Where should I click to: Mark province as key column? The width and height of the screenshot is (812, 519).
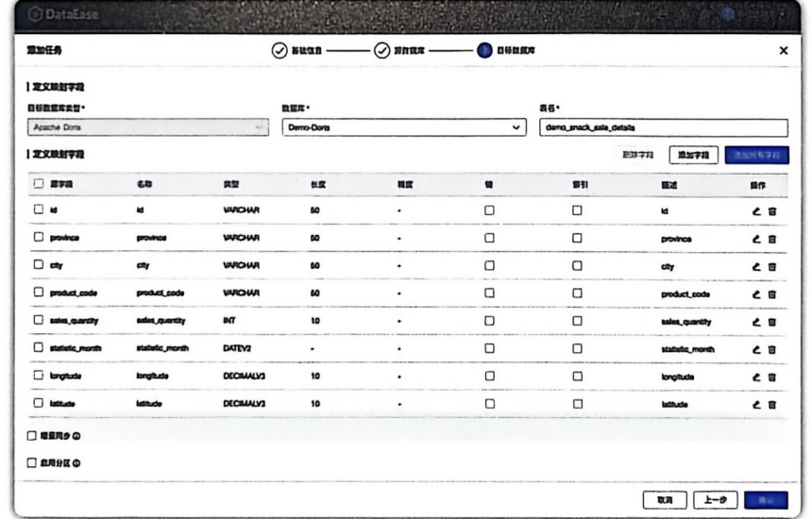tap(489, 238)
